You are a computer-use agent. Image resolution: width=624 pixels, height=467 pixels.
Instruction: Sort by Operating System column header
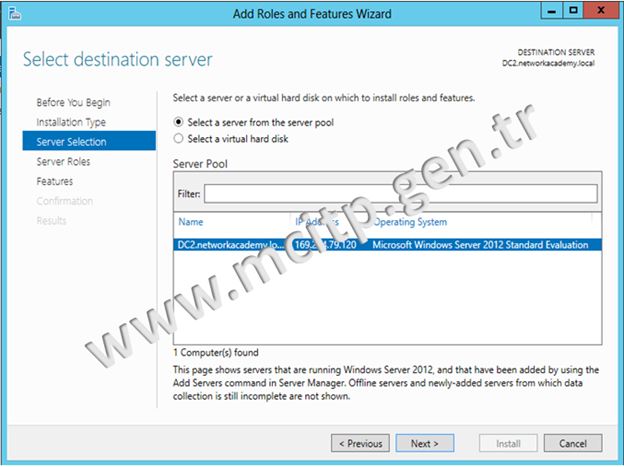tap(410, 222)
